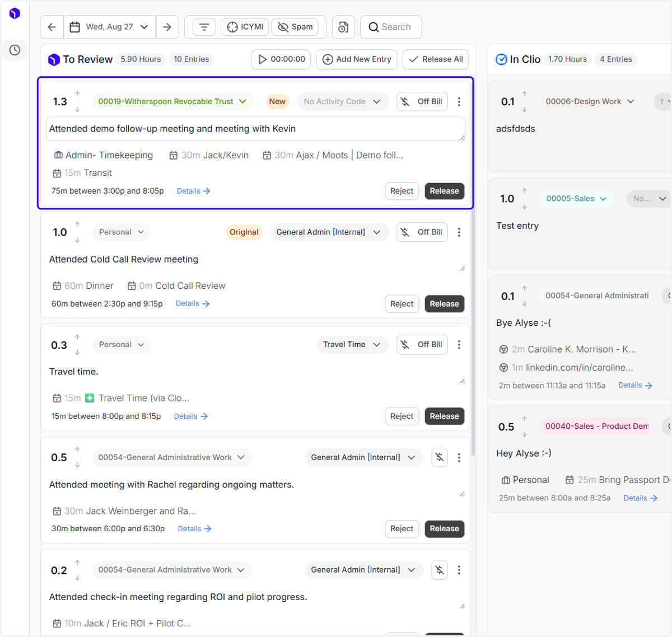Open Personal matter dropdown on 1.0 entry

pyautogui.click(x=122, y=232)
